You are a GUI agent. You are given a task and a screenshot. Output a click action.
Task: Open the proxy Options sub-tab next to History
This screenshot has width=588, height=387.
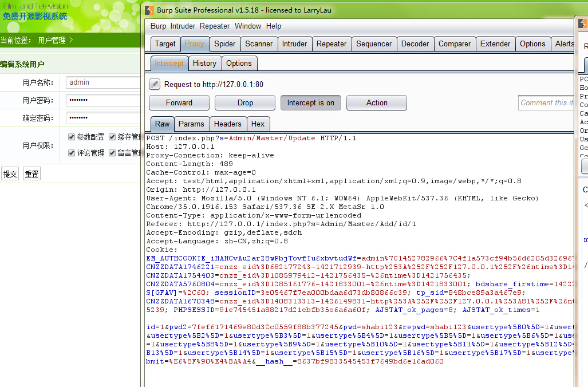[x=239, y=64]
